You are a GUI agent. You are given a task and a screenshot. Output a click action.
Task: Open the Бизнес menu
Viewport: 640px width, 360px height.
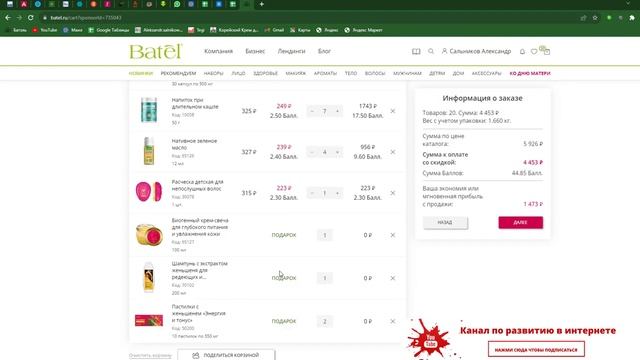(255, 51)
